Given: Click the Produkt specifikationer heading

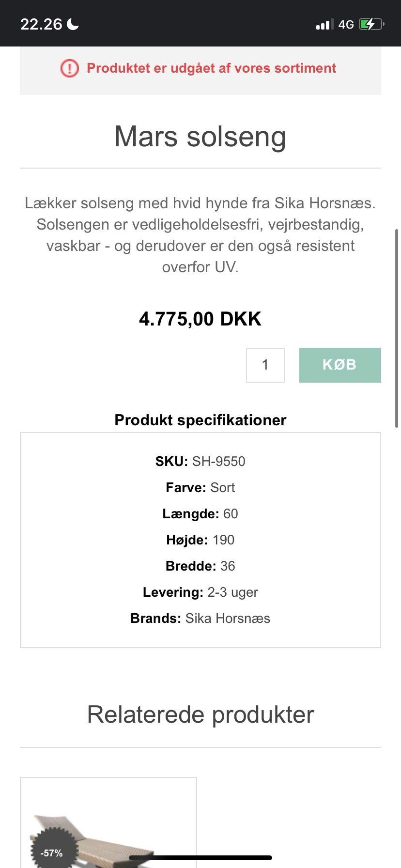Looking at the screenshot, I should pyautogui.click(x=200, y=419).
